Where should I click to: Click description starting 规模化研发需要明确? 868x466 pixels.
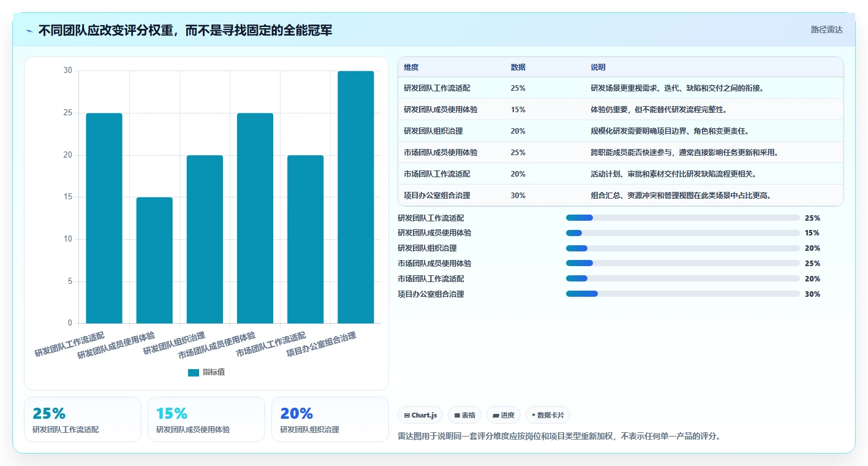pyautogui.click(x=670, y=131)
